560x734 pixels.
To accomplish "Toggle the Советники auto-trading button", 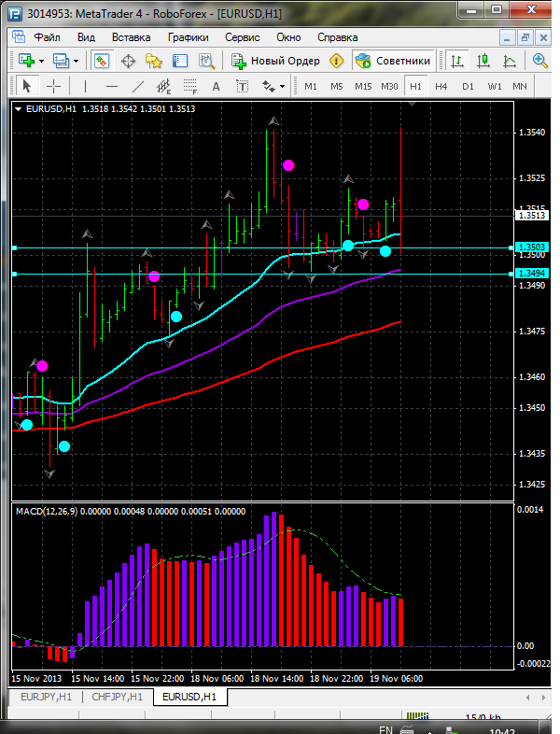I will [393, 61].
